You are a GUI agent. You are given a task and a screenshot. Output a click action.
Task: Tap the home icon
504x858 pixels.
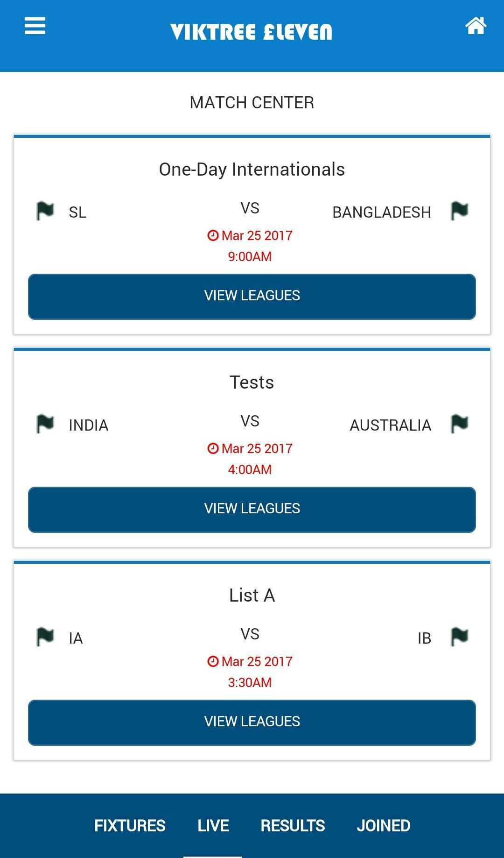476,26
